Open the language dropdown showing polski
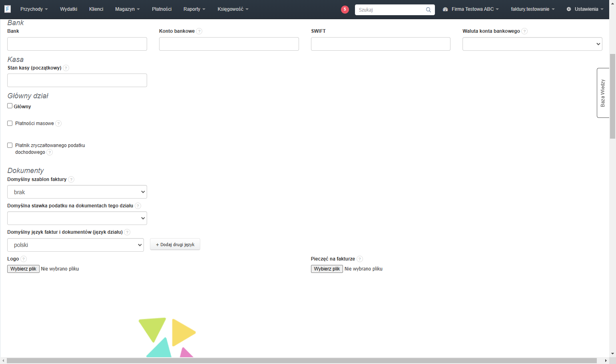 (x=76, y=245)
